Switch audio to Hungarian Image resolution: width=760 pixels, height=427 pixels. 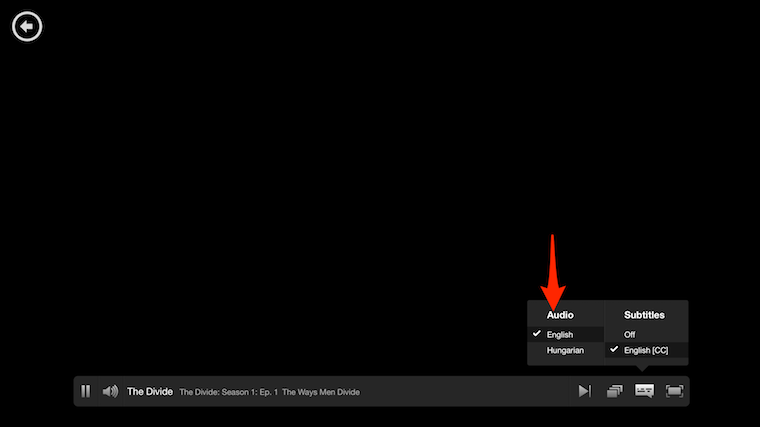565,351
